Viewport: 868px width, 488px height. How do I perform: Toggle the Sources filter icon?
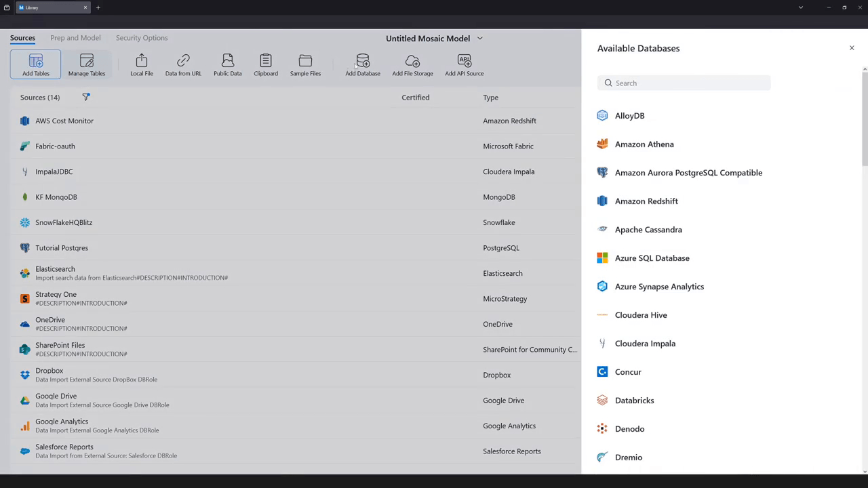(x=86, y=98)
